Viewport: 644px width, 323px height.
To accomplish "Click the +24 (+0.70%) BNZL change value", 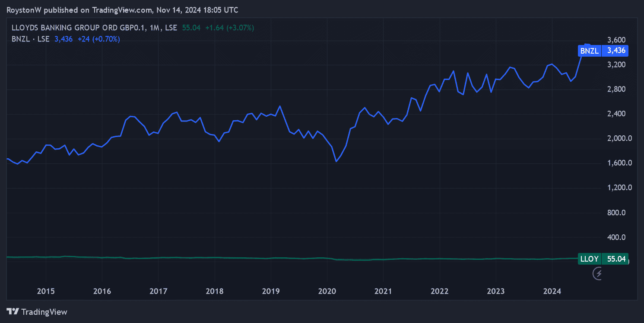I will click(x=98, y=39).
